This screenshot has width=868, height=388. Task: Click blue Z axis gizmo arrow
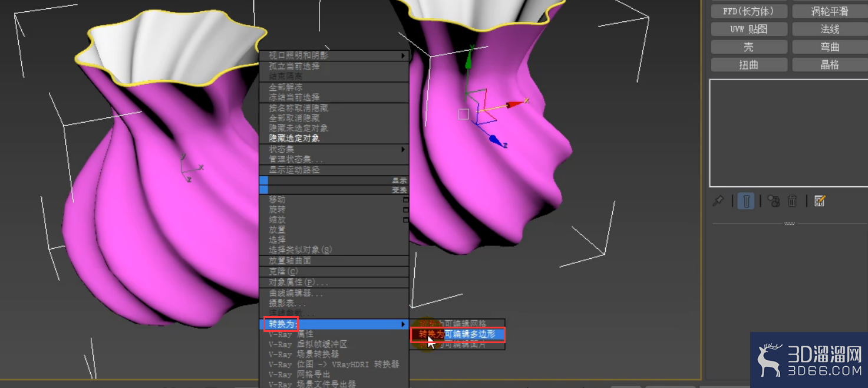coord(497,141)
